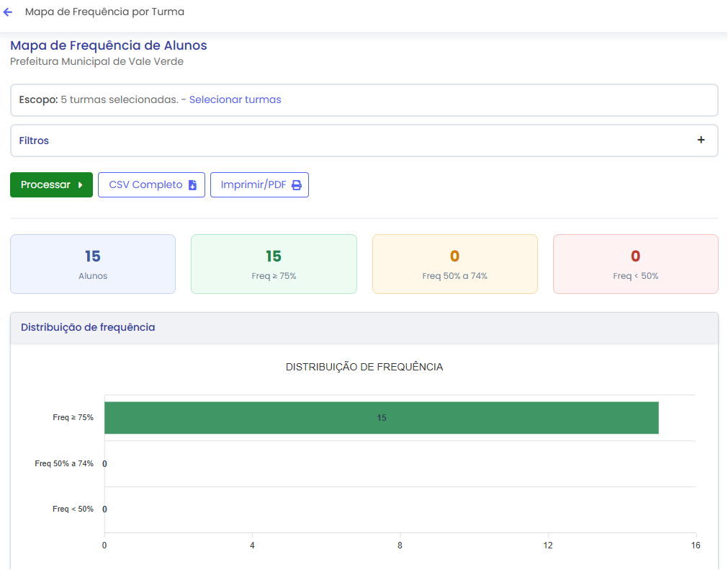Click the Freq ≥ 75% chart axis label
728x570 pixels.
click(x=73, y=418)
